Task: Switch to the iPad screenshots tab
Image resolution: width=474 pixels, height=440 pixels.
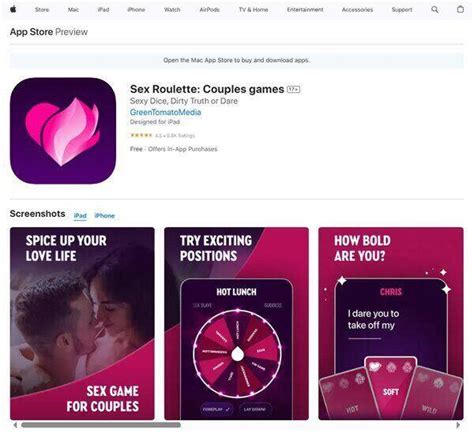Action: 80,216
